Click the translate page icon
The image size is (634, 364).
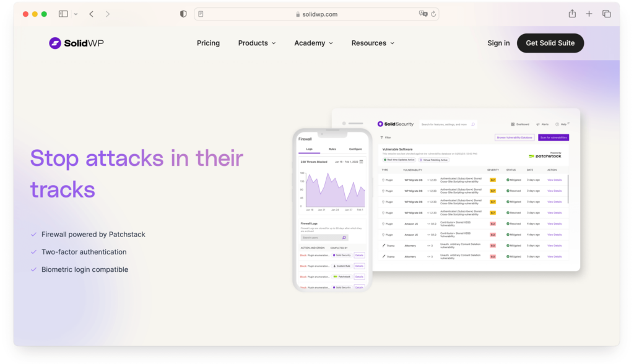pyautogui.click(x=423, y=14)
